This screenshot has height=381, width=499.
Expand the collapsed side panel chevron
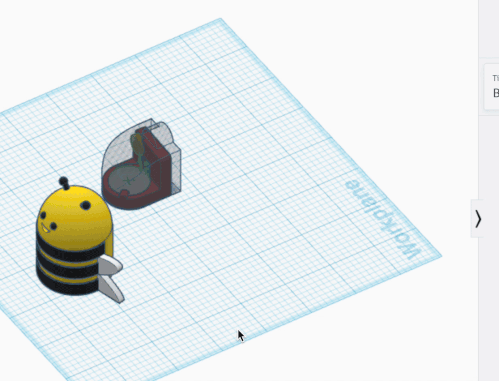tap(478, 219)
